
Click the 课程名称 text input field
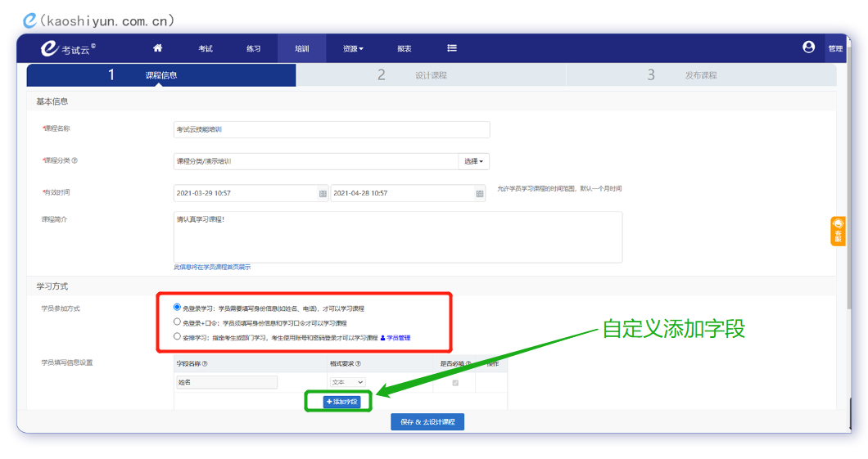332,129
